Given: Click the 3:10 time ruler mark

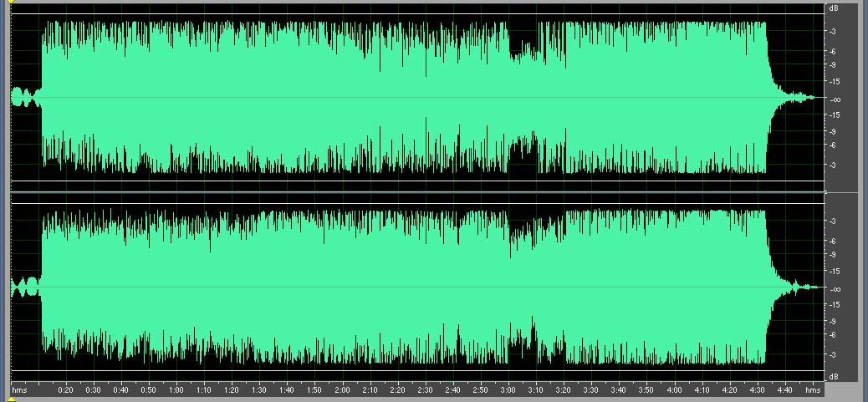Looking at the screenshot, I should [536, 390].
